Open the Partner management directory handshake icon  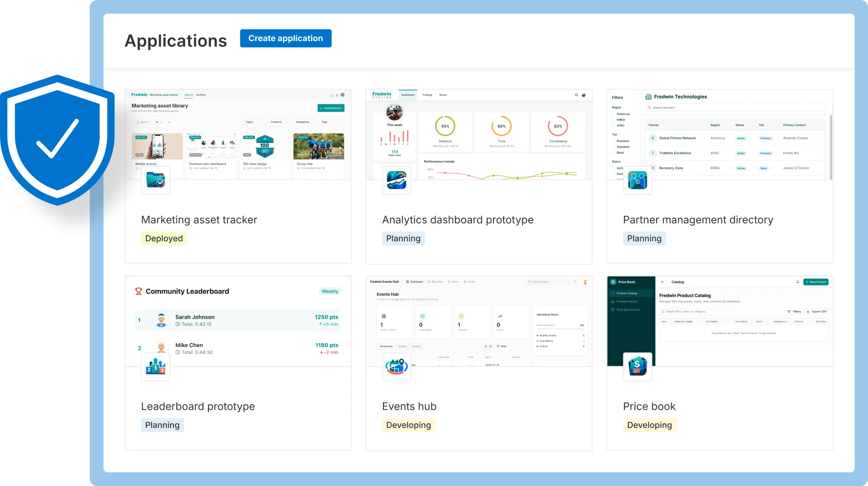point(637,180)
